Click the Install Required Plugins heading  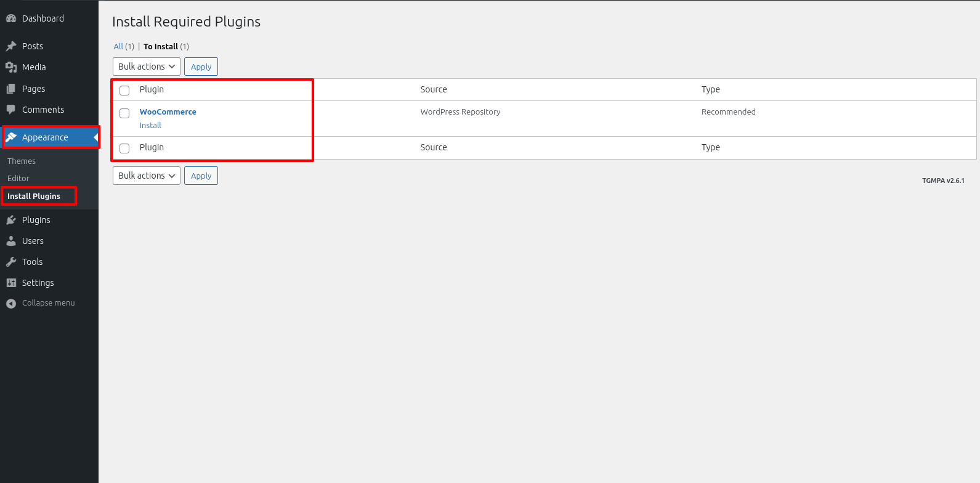click(x=186, y=22)
